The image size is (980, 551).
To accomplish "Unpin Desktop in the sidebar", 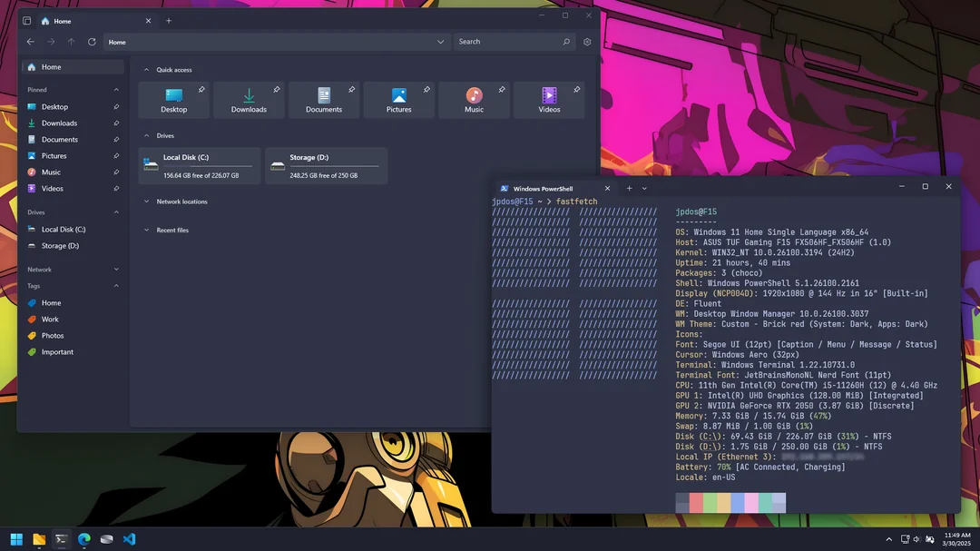I will click(116, 107).
